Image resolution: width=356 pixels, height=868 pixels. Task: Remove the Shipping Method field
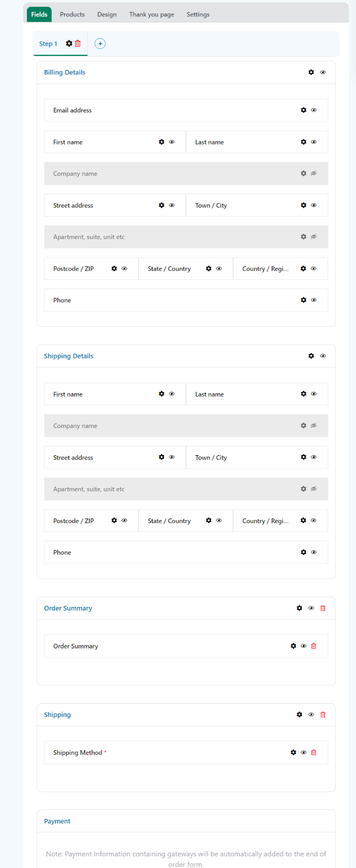point(314,752)
